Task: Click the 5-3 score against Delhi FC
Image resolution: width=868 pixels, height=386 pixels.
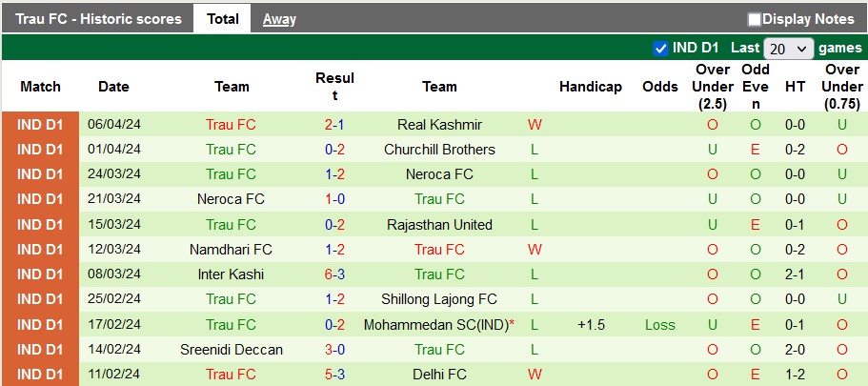Action: pyautogui.click(x=334, y=375)
